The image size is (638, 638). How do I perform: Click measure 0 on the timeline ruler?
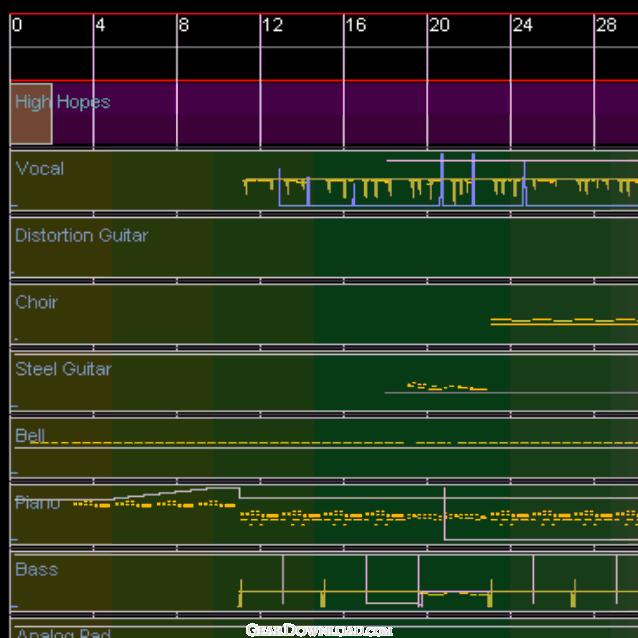tap(17, 25)
